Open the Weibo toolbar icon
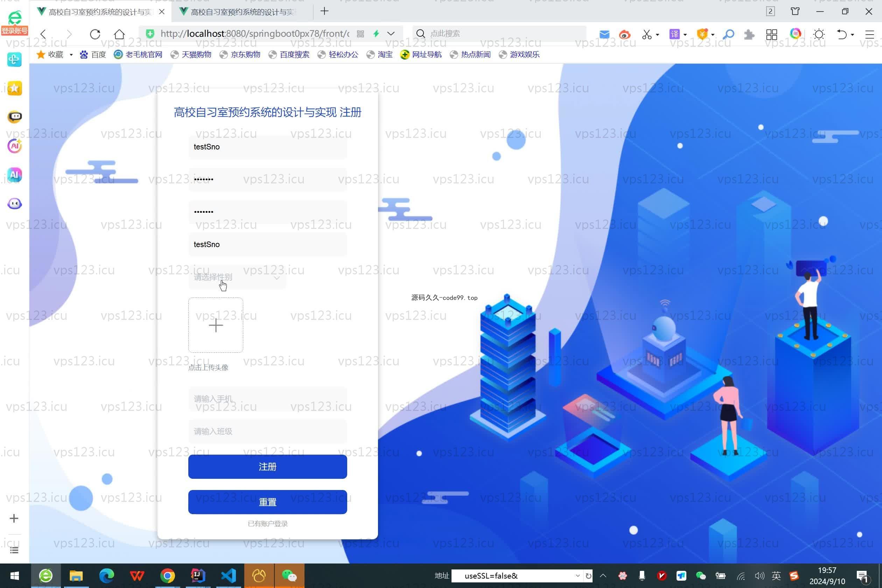The height and width of the screenshot is (588, 882). click(x=624, y=35)
